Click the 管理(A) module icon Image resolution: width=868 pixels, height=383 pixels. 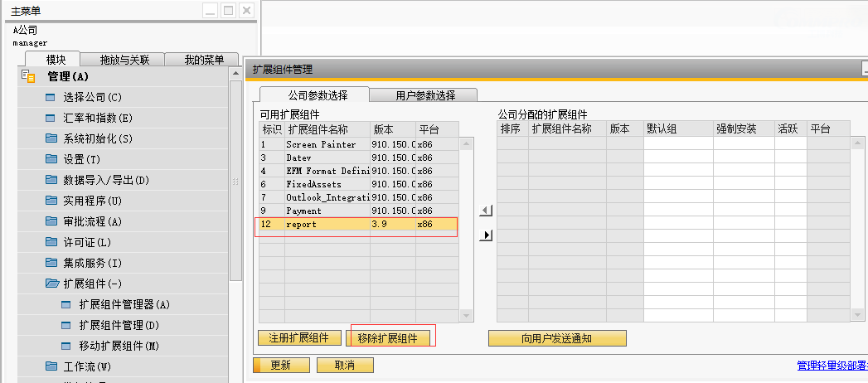pos(27,76)
